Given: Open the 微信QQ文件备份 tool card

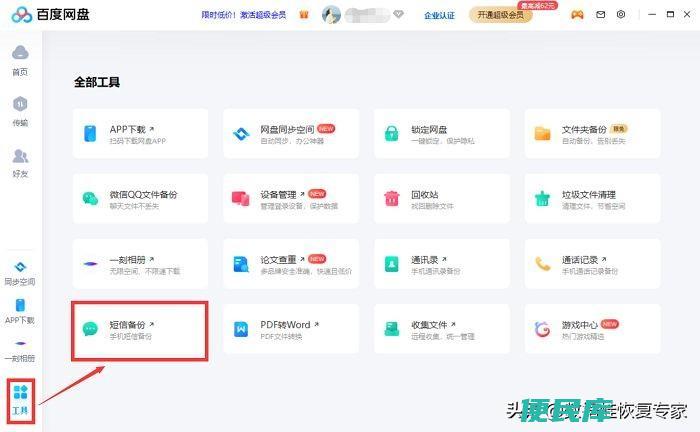Looking at the screenshot, I should pyautogui.click(x=140, y=199).
